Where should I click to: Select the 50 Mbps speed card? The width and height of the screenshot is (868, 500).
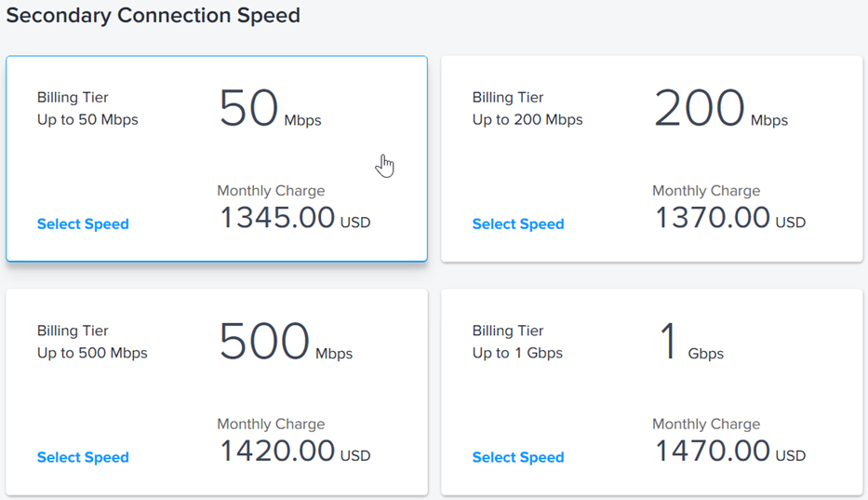click(x=217, y=158)
